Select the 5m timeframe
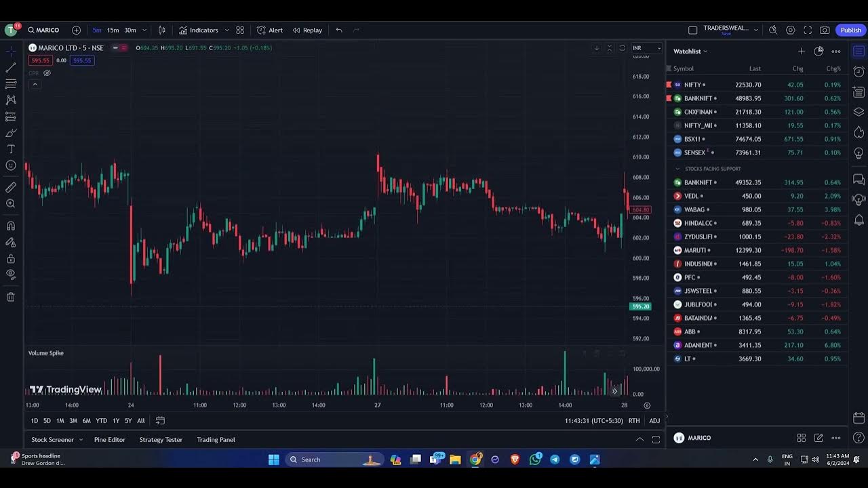The width and height of the screenshot is (868, 488). [97, 30]
